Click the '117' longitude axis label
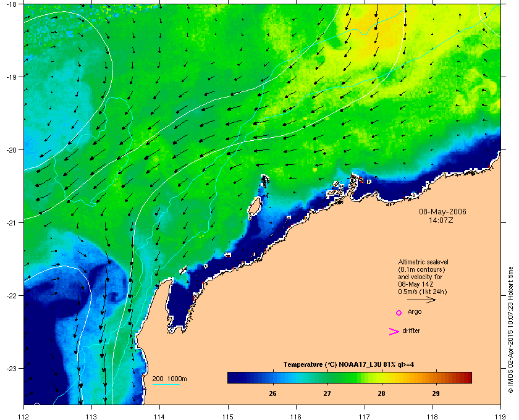 (x=364, y=417)
